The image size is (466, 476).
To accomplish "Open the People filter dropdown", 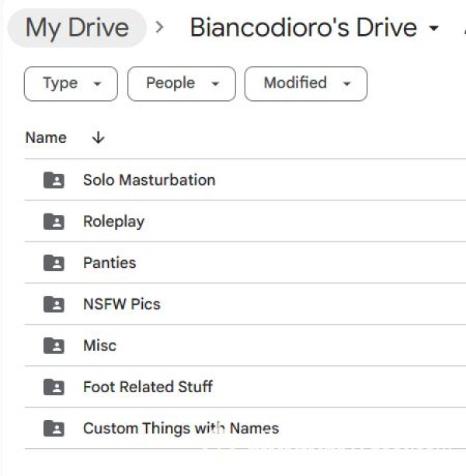I will point(181,83).
